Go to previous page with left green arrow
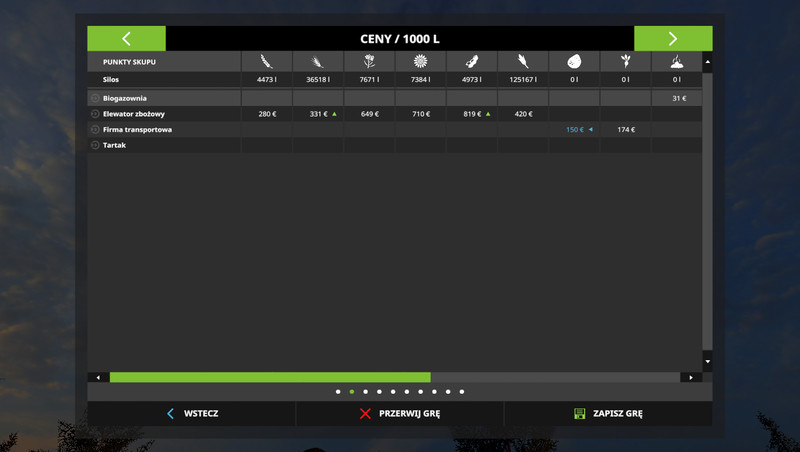 pos(126,39)
